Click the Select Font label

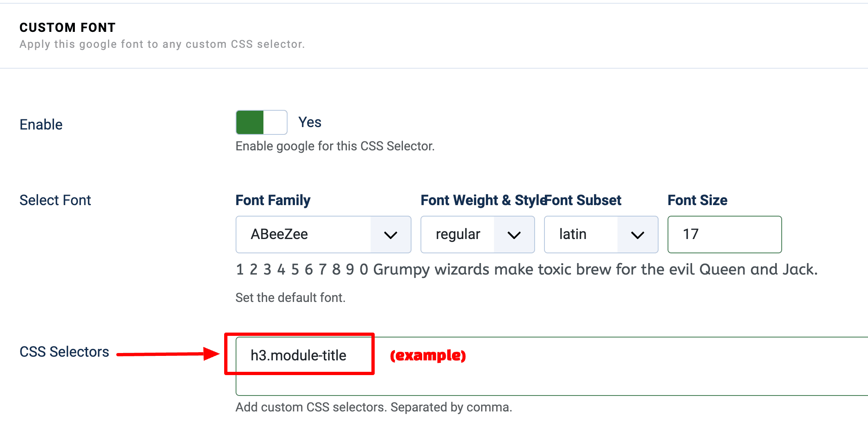tap(55, 200)
